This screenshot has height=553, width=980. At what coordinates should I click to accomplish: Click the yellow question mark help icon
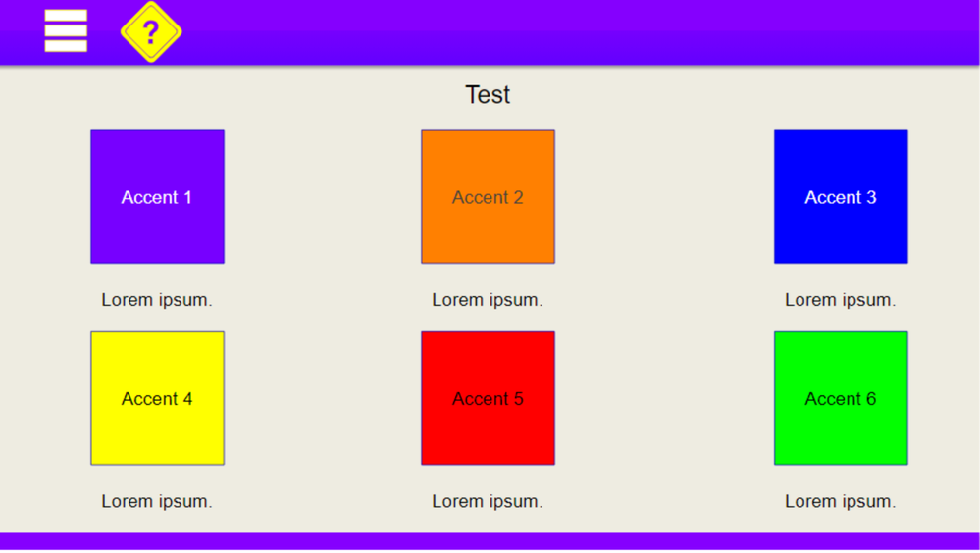pyautogui.click(x=151, y=32)
